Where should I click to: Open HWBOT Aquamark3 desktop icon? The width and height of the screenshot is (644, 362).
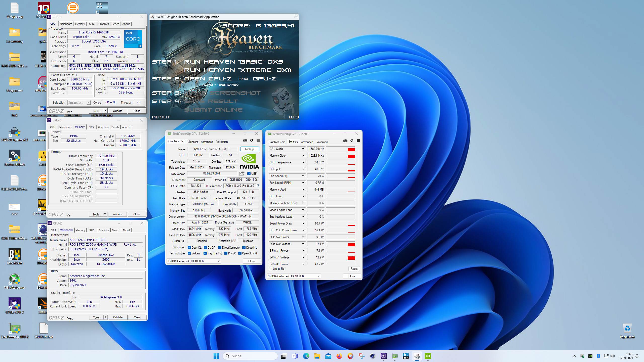tap(15, 133)
